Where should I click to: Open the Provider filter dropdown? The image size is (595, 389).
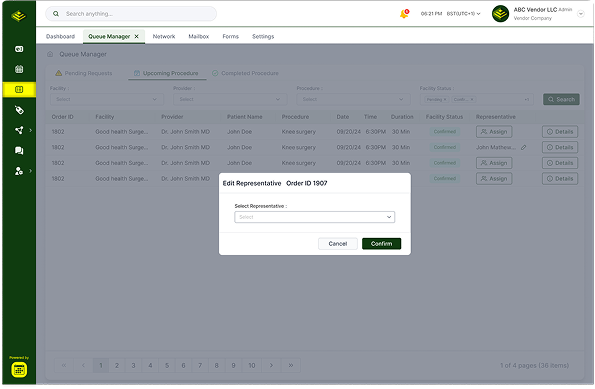coord(230,99)
